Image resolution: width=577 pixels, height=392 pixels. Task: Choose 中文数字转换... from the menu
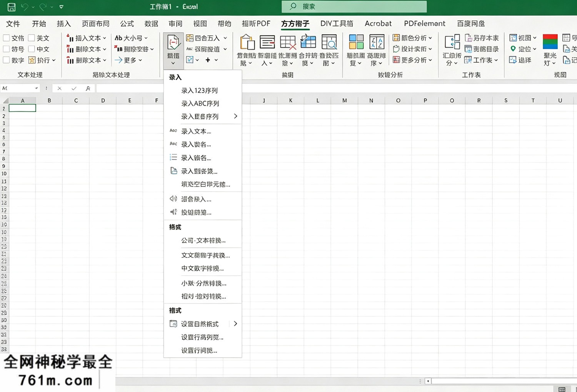click(x=203, y=269)
